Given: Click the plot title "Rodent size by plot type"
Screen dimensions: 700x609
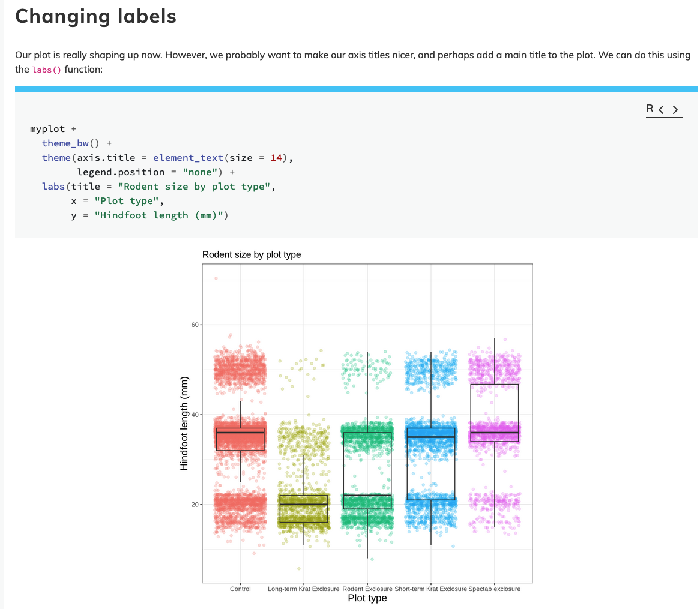Looking at the screenshot, I should (252, 254).
